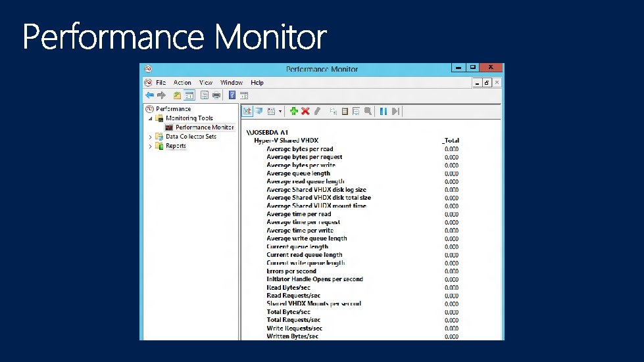
Task: Select Monitoring Tools in the tree
Action: point(189,118)
